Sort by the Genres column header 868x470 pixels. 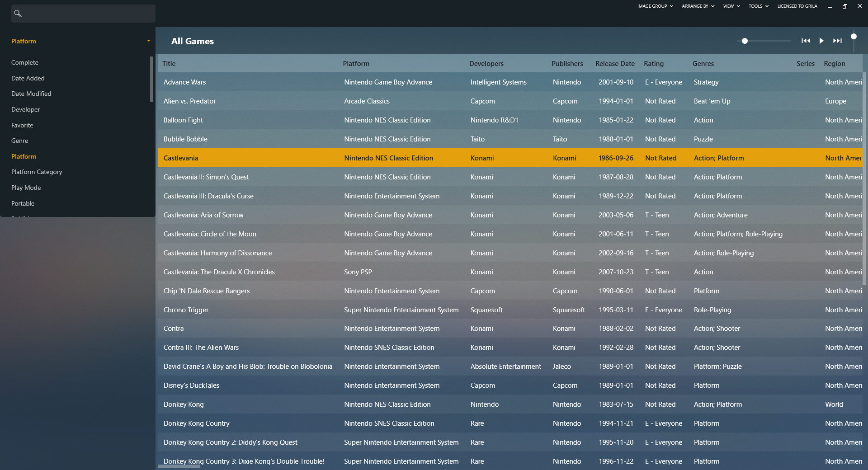(703, 63)
